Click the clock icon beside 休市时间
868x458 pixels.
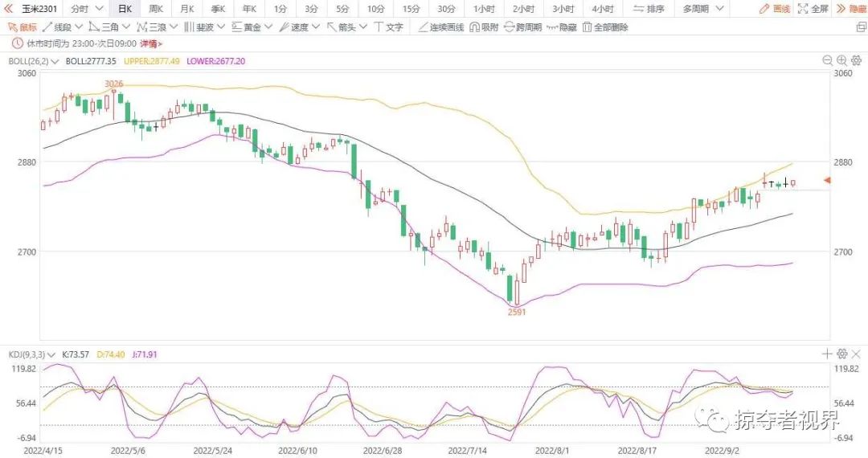point(17,43)
